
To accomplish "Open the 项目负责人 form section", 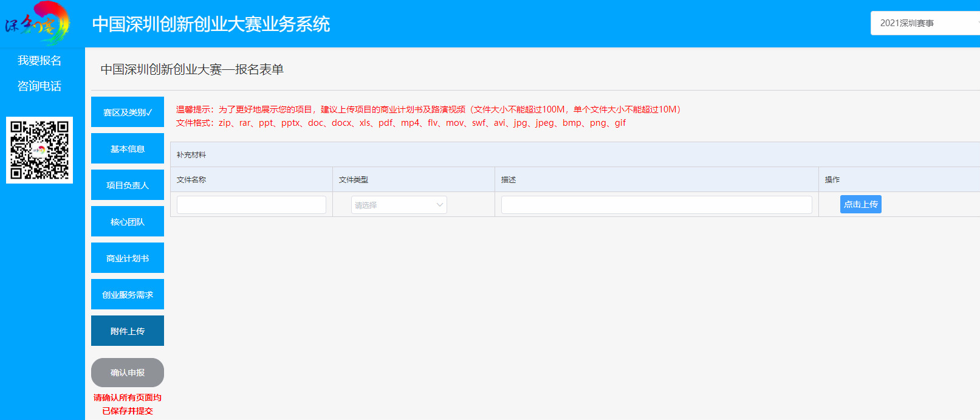I will (128, 185).
